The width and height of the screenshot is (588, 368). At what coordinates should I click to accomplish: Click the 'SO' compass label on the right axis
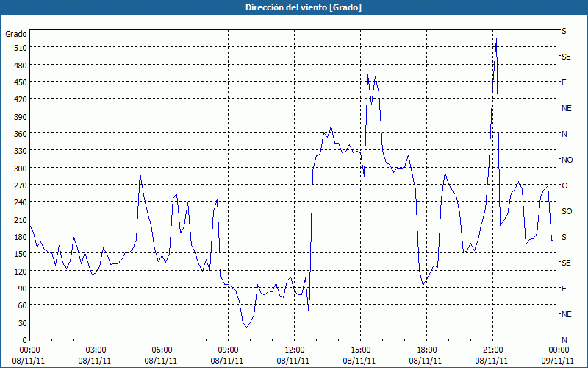pos(567,211)
